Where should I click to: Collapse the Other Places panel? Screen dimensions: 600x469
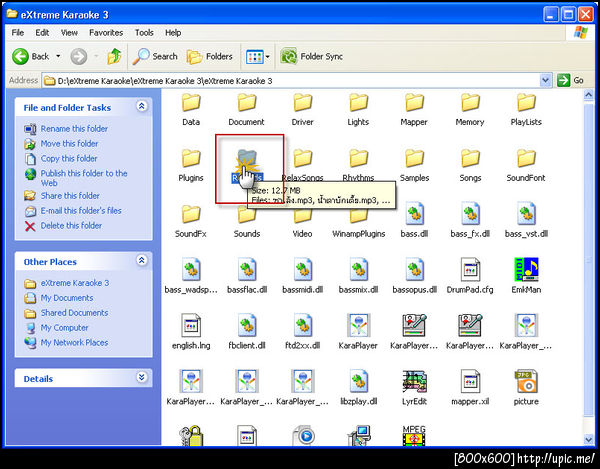tap(142, 260)
